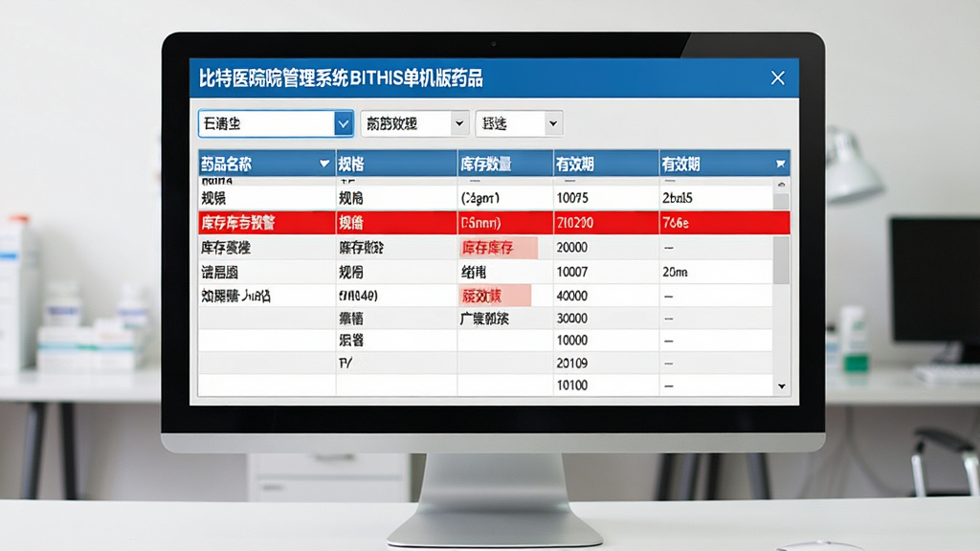Click the value 20000 in table
The width and height of the screenshot is (980, 551).
click(x=572, y=248)
